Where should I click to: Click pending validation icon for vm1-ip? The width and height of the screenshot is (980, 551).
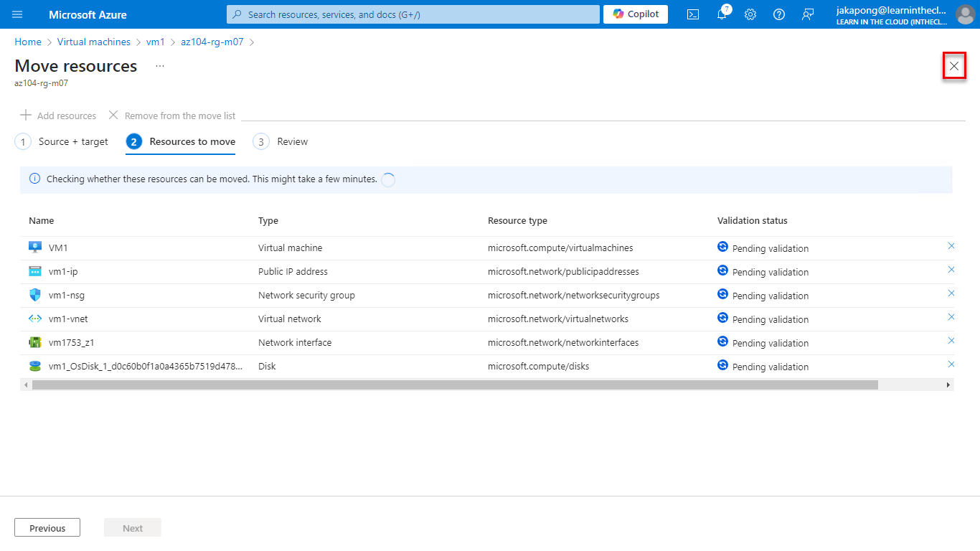point(722,270)
